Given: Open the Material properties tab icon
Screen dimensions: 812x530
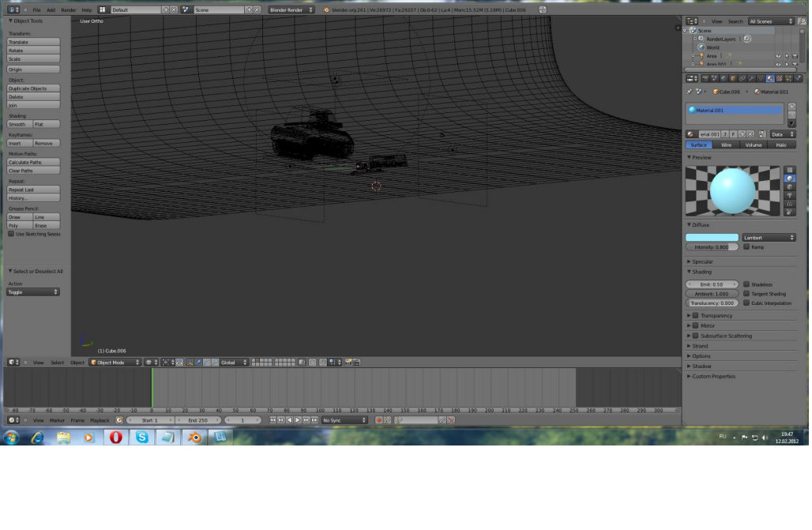Looking at the screenshot, I should click(x=769, y=78).
